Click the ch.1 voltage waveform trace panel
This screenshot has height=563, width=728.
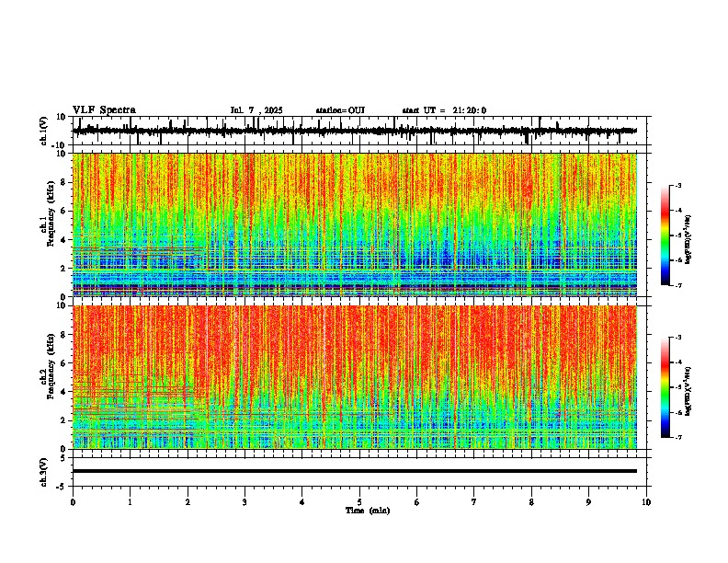[x=359, y=131]
